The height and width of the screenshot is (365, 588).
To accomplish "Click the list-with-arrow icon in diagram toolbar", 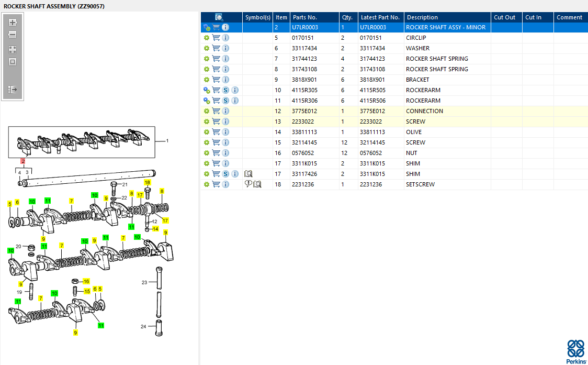I will tap(13, 90).
